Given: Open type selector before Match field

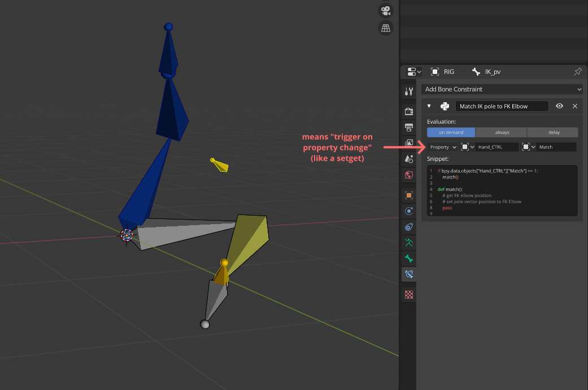Looking at the screenshot, I should (528, 147).
